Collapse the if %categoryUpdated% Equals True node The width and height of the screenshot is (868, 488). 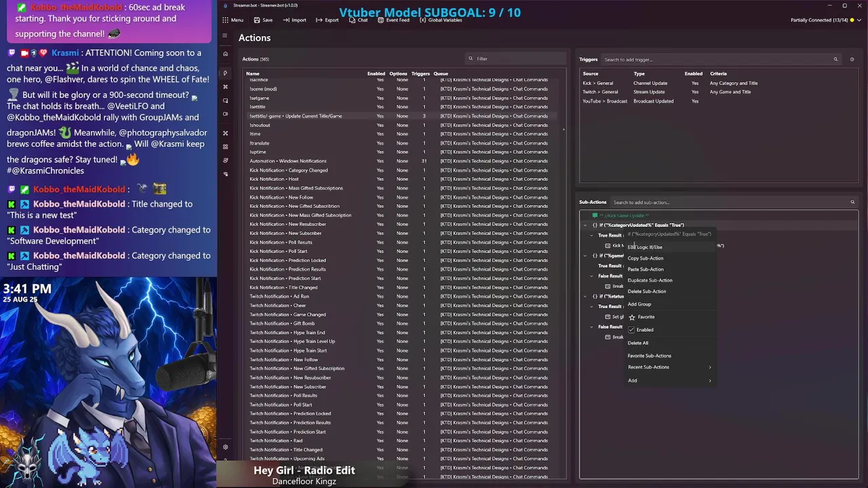(x=585, y=225)
